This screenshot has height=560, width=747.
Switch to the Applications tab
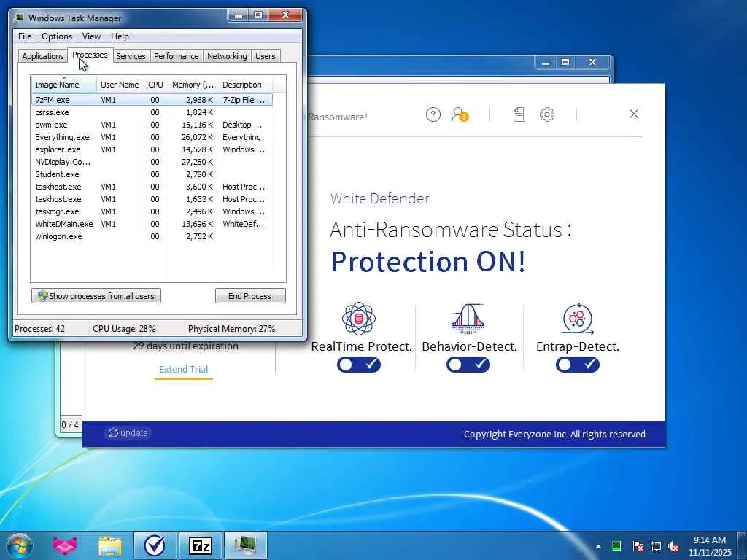pos(43,56)
